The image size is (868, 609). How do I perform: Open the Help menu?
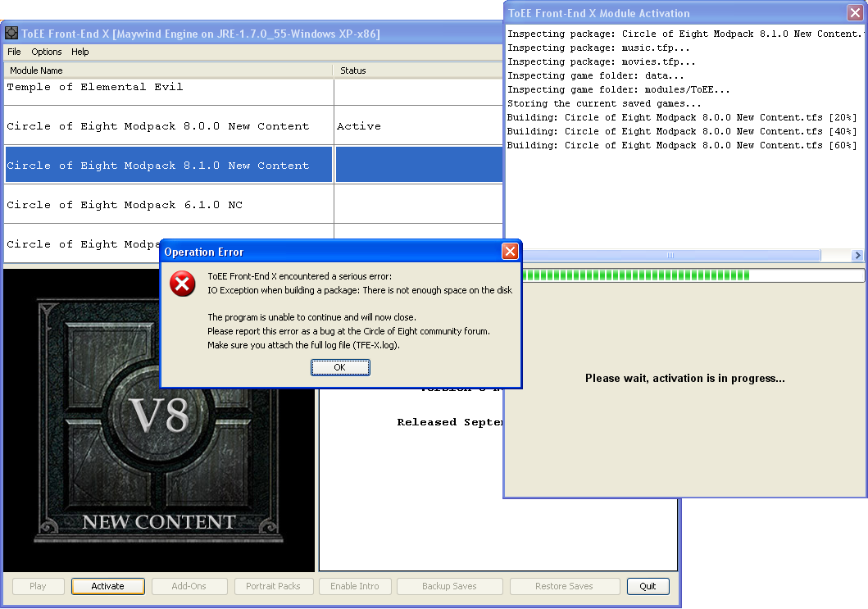click(x=80, y=52)
